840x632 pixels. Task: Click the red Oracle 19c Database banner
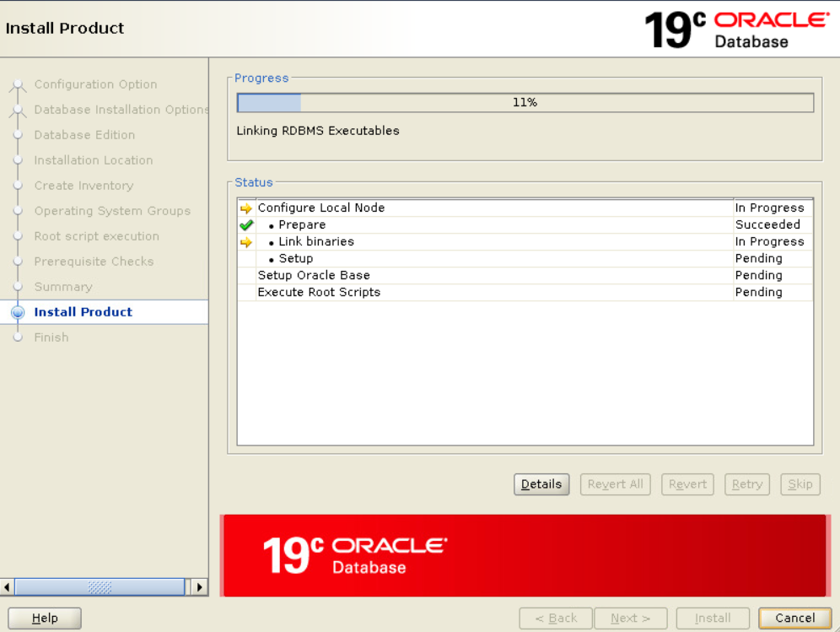point(525,555)
